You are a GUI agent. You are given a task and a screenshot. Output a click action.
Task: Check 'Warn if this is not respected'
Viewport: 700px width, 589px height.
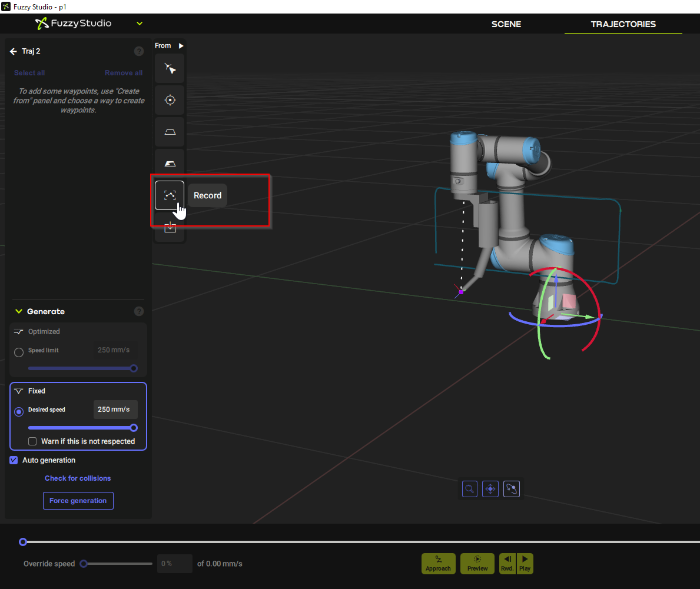pyautogui.click(x=32, y=441)
